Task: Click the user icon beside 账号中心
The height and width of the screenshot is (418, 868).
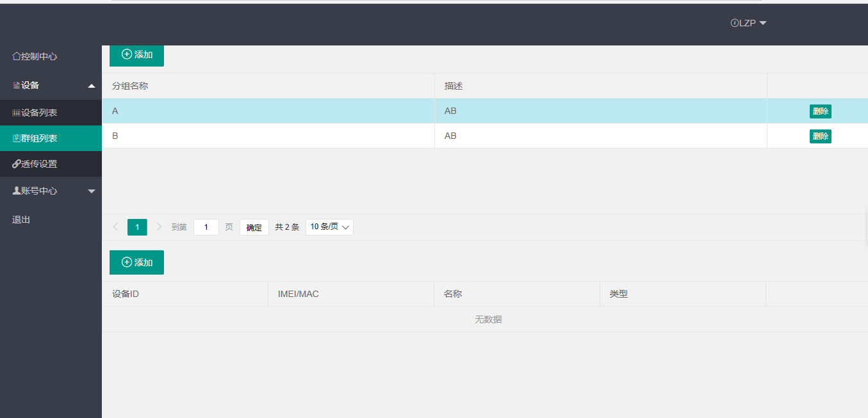Action: [16, 191]
